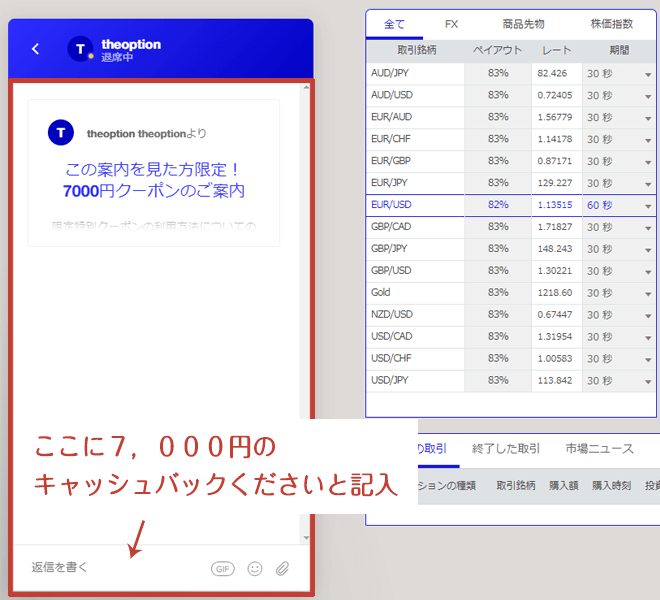Click the rate 1218.60 for Gold

pyautogui.click(x=555, y=292)
